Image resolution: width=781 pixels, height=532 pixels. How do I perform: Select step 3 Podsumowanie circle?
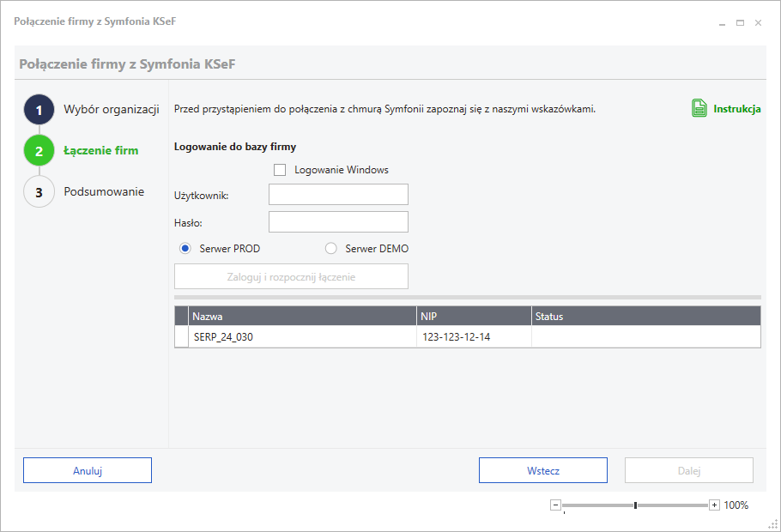39,192
